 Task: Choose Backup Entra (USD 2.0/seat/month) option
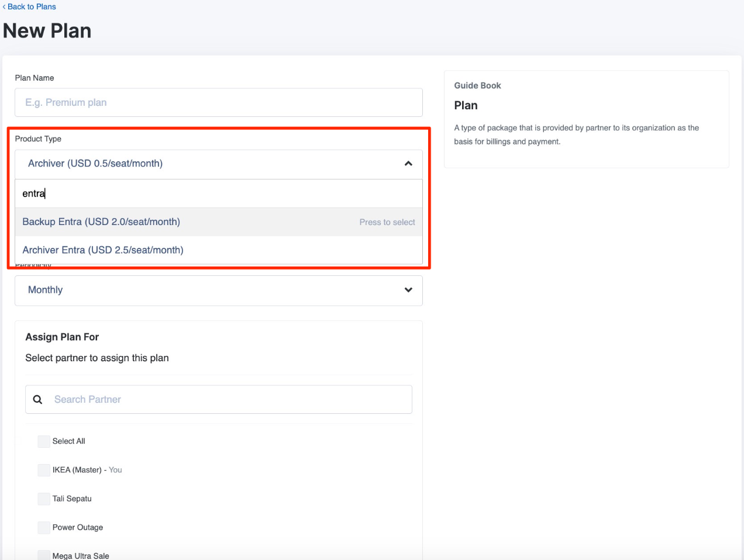[101, 222]
